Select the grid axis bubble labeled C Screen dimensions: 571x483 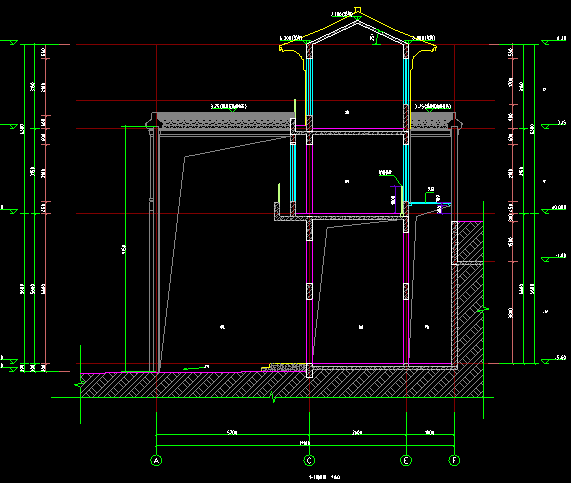pos(309,460)
